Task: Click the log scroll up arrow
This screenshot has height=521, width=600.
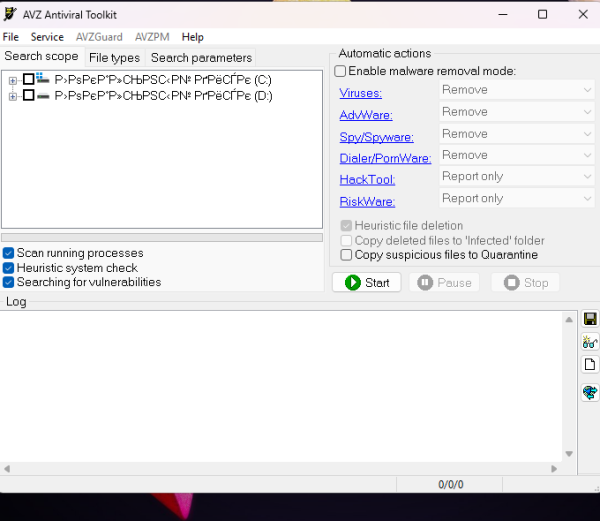Action: click(569, 319)
